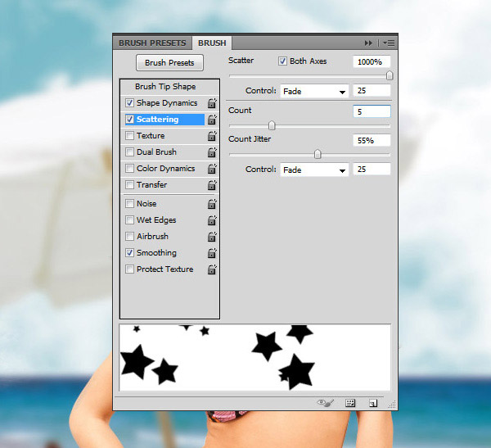Click the Protect Texture label
The width and height of the screenshot is (491, 448).
(165, 269)
